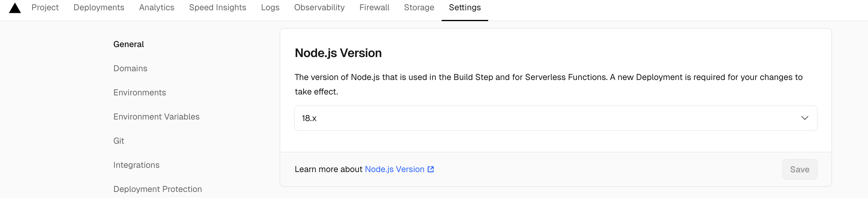Viewport: 868px width, 198px height.
Task: Navigate to the Storage tab
Action: point(419,8)
